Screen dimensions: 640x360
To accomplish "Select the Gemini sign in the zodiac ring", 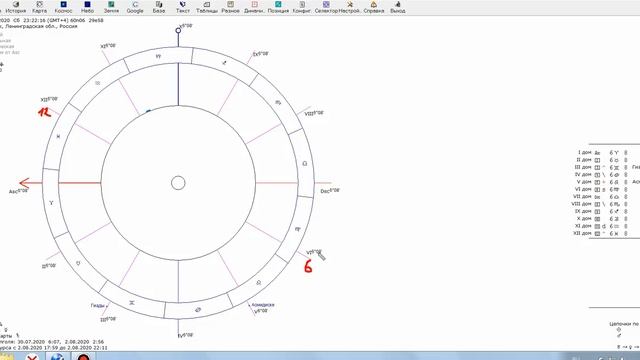I will 132,302.
